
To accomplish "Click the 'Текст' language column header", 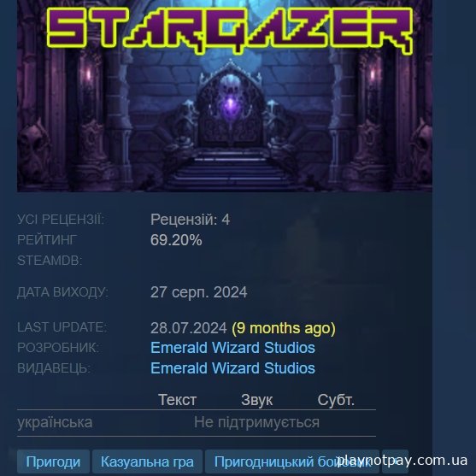I will pos(178,399).
